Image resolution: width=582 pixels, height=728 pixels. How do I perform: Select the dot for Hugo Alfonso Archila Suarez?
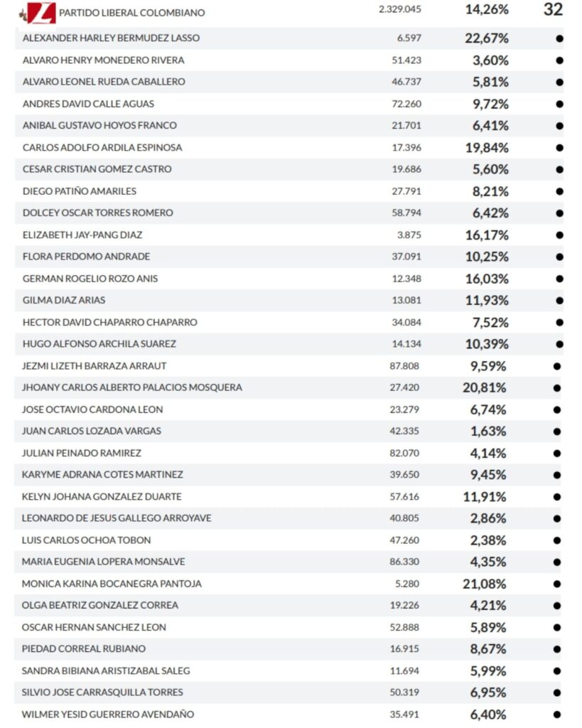click(x=559, y=344)
